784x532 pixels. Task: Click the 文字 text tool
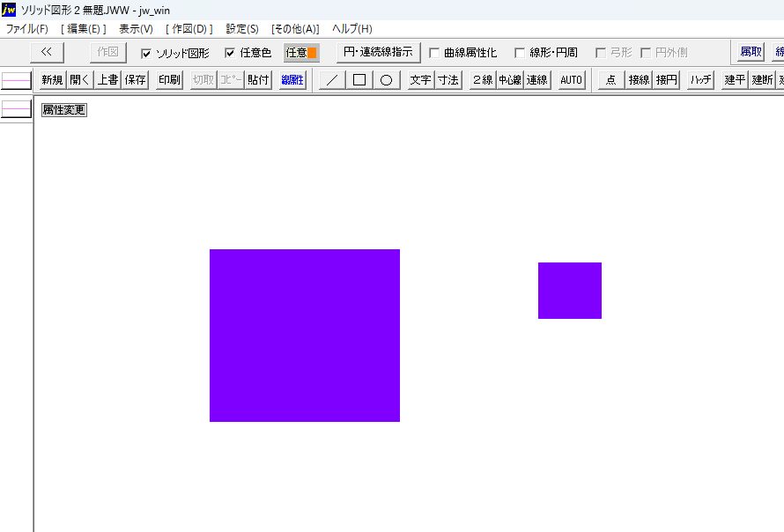coord(420,80)
